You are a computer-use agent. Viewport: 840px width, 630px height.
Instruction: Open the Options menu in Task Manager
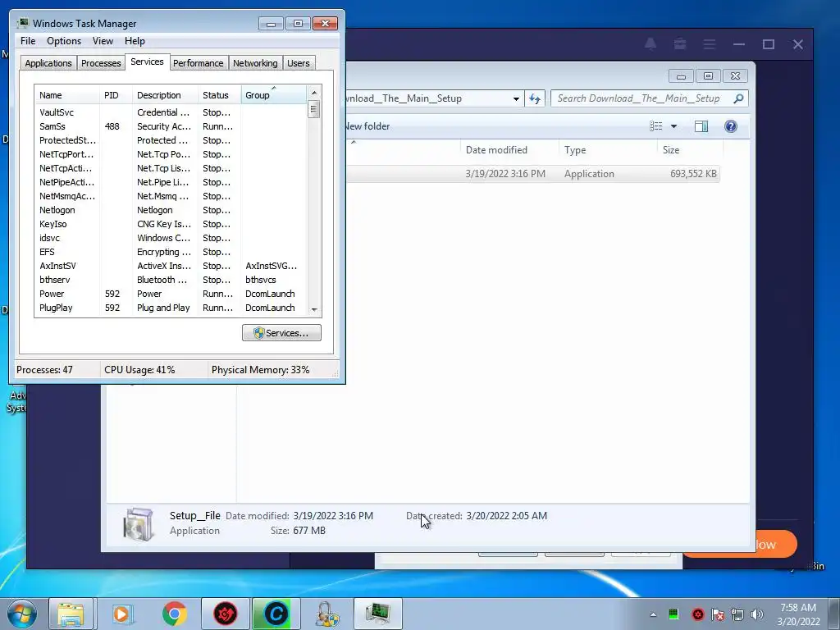tap(64, 41)
